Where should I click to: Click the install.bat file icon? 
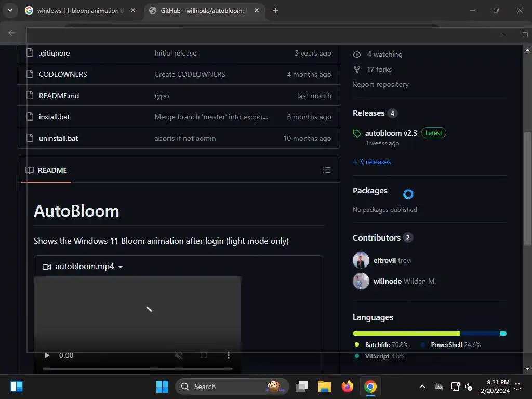30,116
